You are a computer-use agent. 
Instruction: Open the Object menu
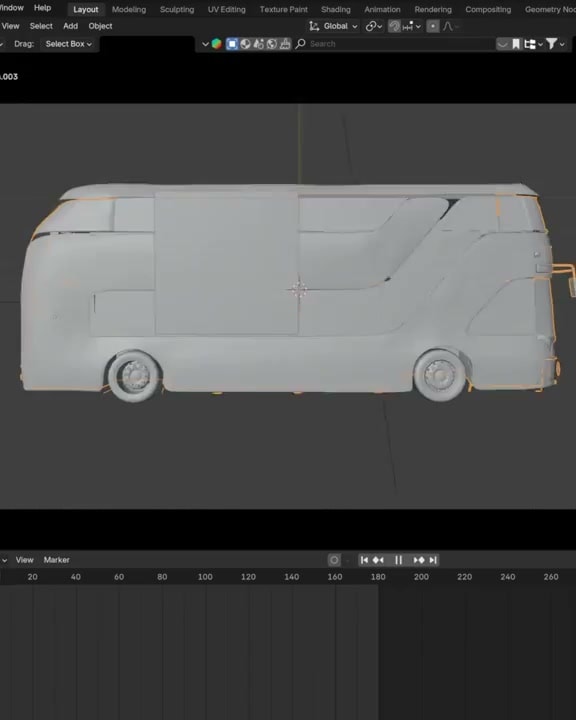tap(100, 26)
